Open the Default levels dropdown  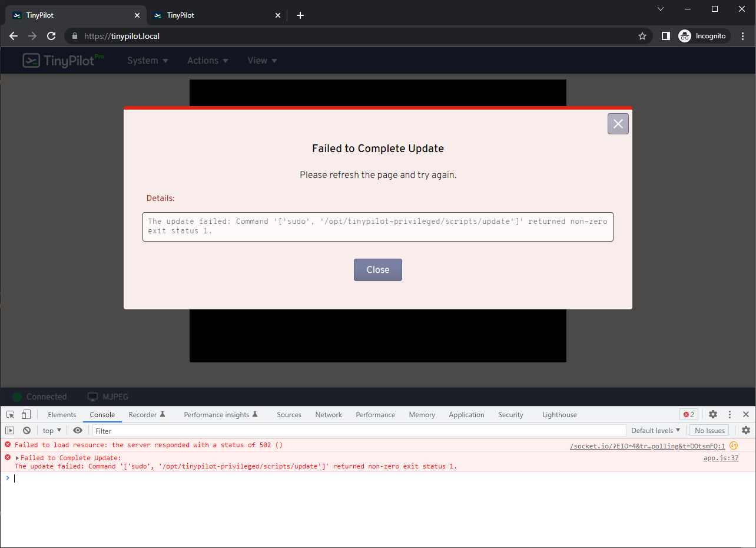click(655, 430)
